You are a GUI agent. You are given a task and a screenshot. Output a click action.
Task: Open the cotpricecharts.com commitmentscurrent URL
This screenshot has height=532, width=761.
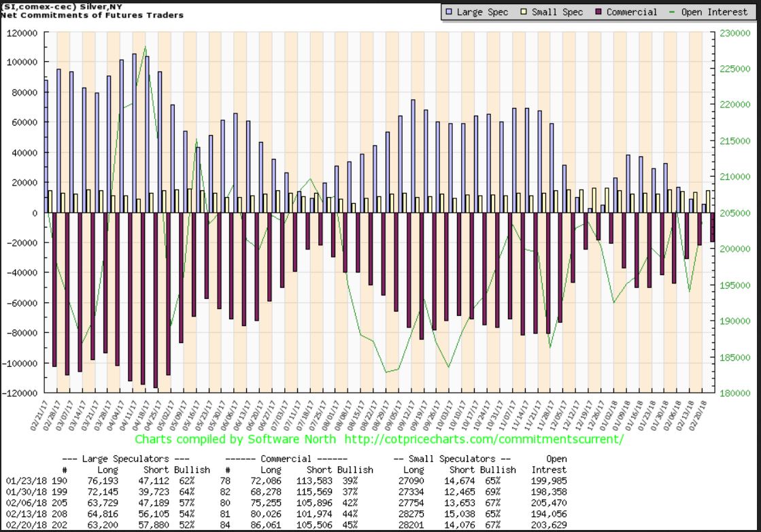pyautogui.click(x=484, y=439)
